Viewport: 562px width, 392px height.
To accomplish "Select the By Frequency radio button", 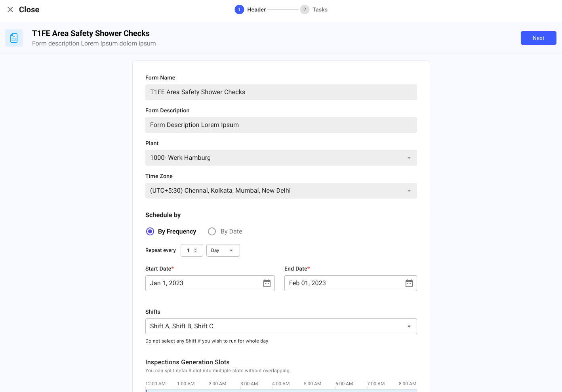I will 150,231.
